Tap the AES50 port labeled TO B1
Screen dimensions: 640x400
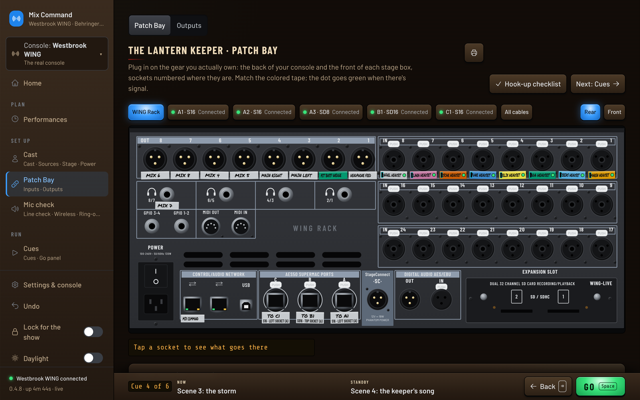click(310, 300)
